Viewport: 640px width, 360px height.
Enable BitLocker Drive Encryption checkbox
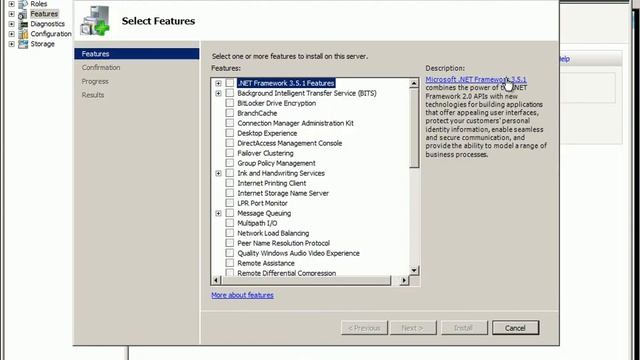[x=230, y=103]
